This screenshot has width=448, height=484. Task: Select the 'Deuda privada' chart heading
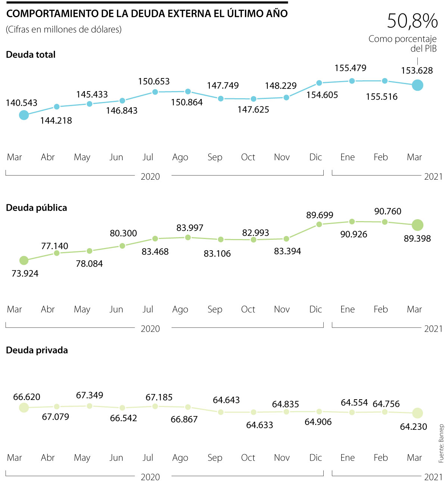pyautogui.click(x=37, y=350)
